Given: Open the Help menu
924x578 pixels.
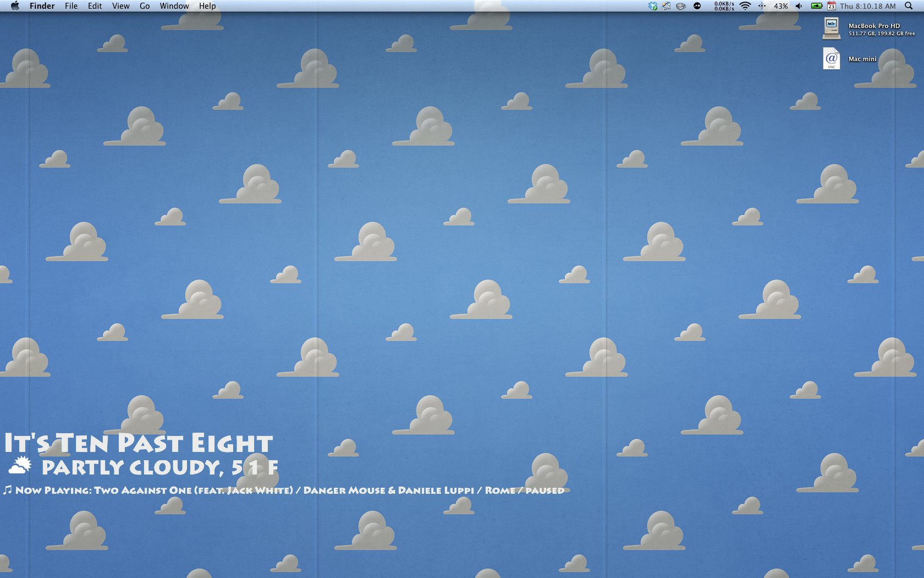Looking at the screenshot, I should pyautogui.click(x=207, y=6).
